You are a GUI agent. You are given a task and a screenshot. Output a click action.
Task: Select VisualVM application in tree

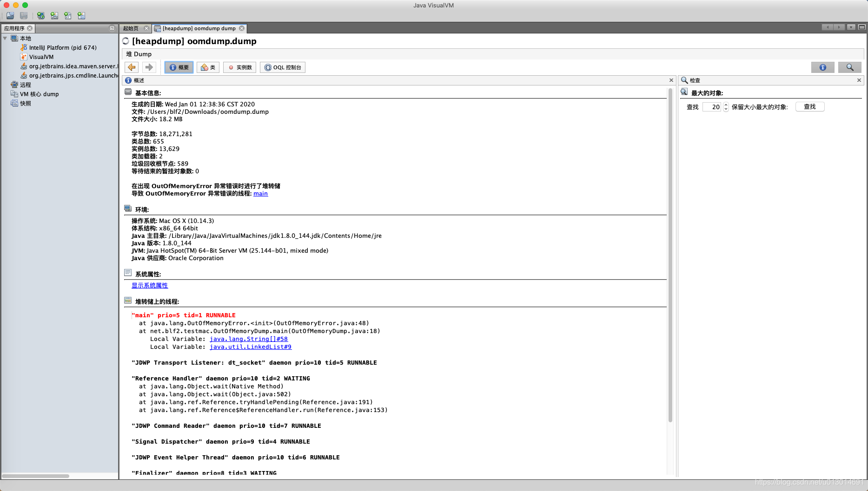click(41, 57)
